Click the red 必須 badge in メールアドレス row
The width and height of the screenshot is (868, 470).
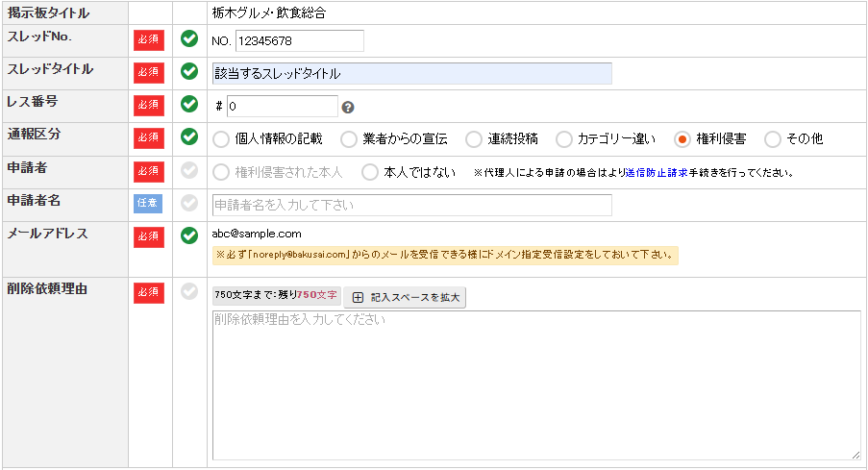click(149, 237)
